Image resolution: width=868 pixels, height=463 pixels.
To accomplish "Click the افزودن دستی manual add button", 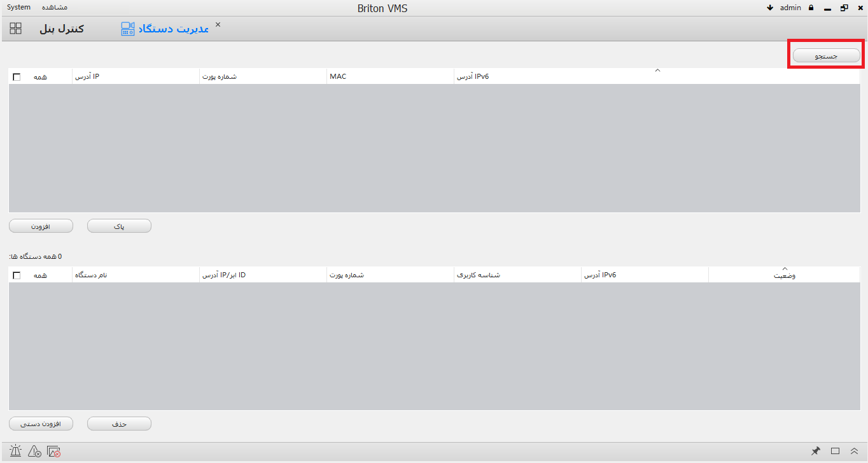I will tap(41, 424).
